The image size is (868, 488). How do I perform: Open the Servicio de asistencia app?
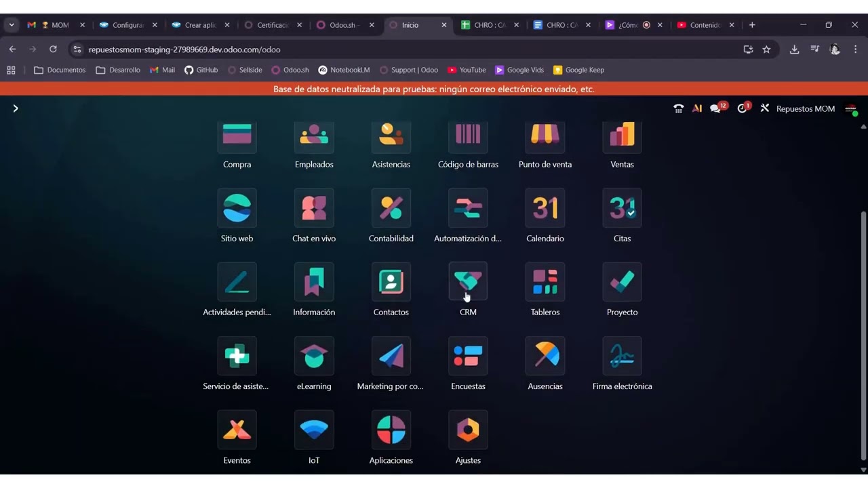coord(237,355)
